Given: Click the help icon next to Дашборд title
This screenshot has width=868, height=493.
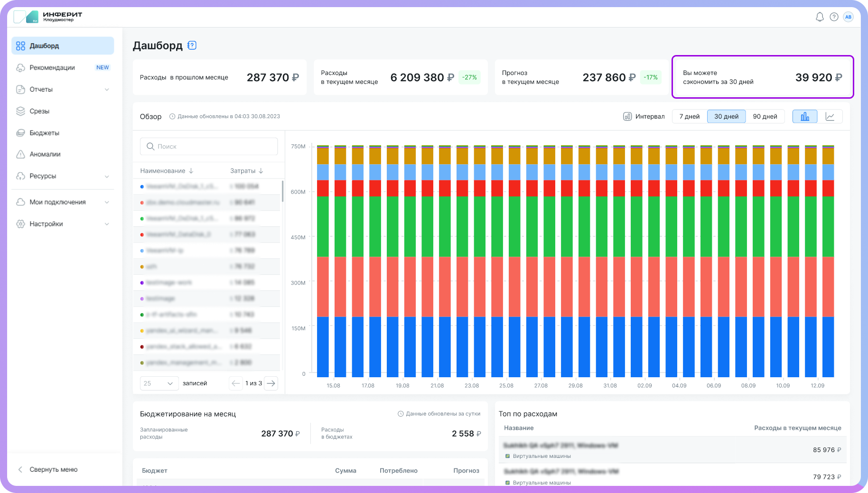Looking at the screenshot, I should [x=192, y=46].
